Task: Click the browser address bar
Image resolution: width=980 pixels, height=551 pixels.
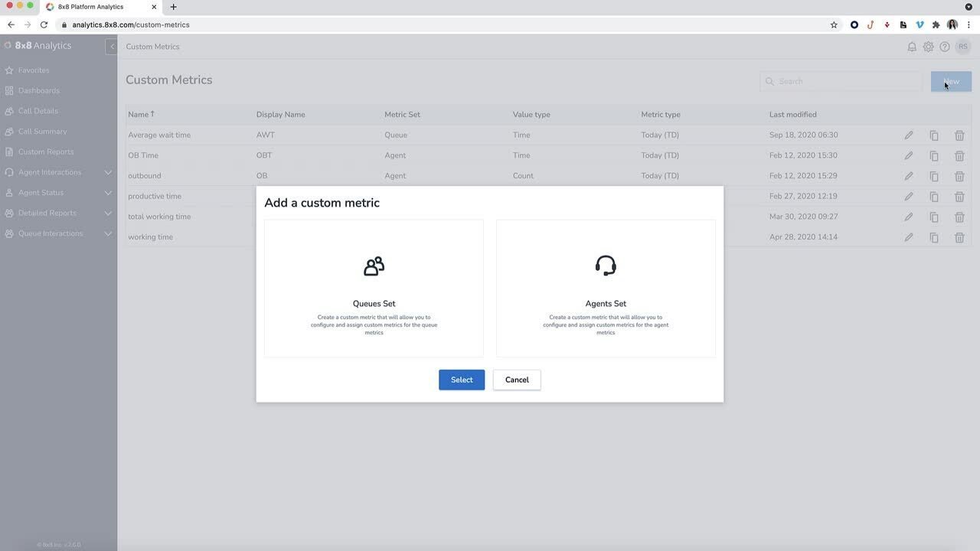Action: [x=448, y=24]
